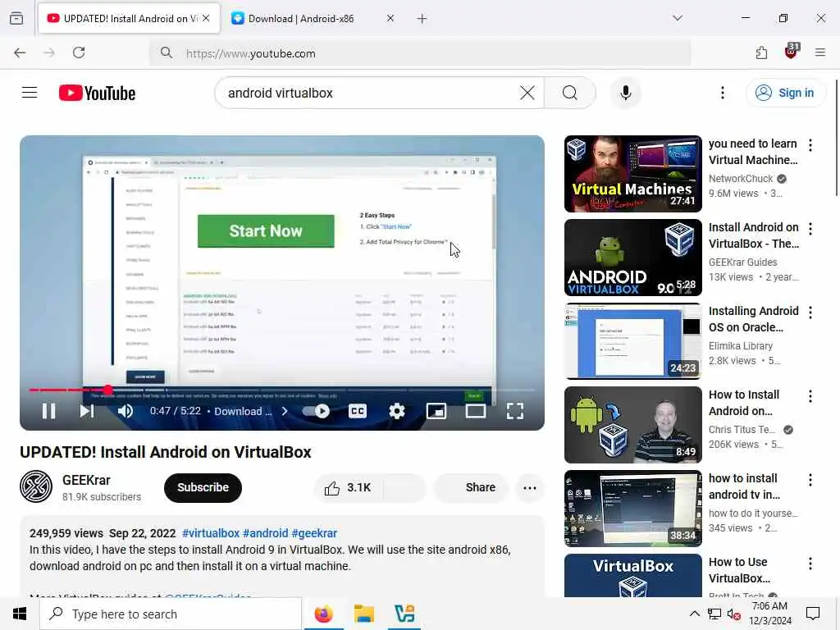
Task: Open options for Installing Android OS video
Action: [x=810, y=313]
